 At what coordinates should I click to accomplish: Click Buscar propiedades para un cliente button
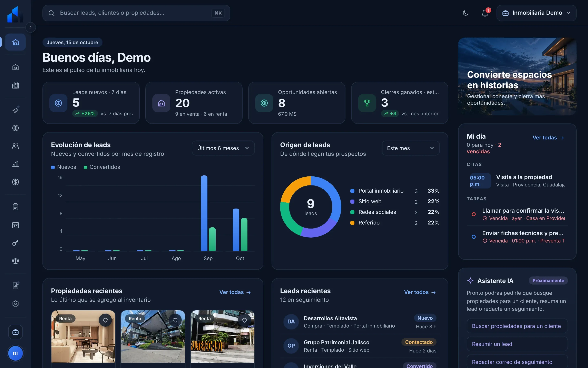tap(517, 326)
